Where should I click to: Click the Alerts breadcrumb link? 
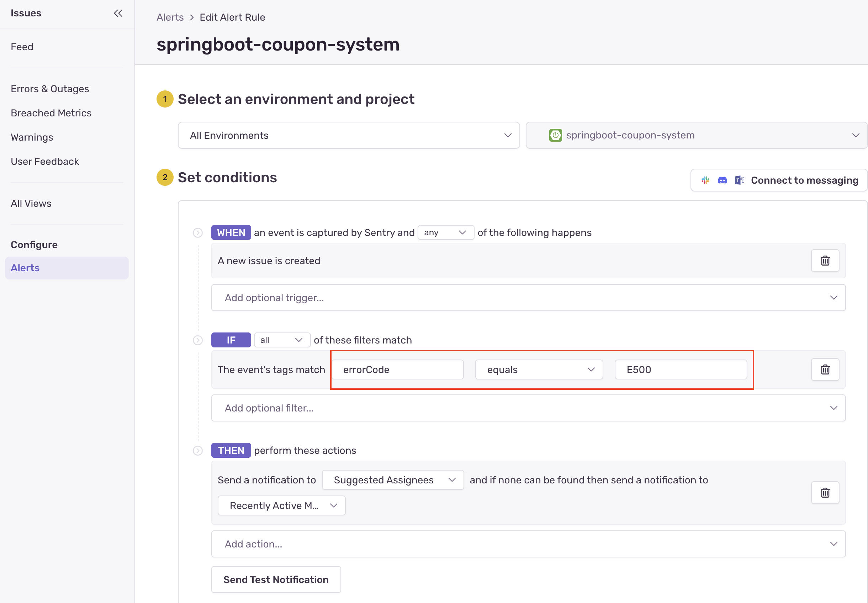[170, 17]
